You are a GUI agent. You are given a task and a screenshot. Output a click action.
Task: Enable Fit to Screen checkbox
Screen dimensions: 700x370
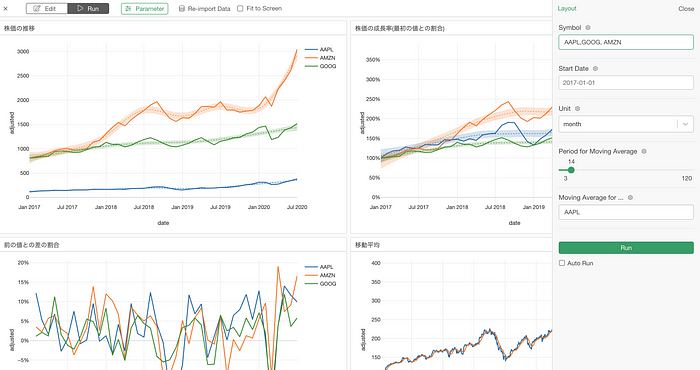(x=240, y=8)
